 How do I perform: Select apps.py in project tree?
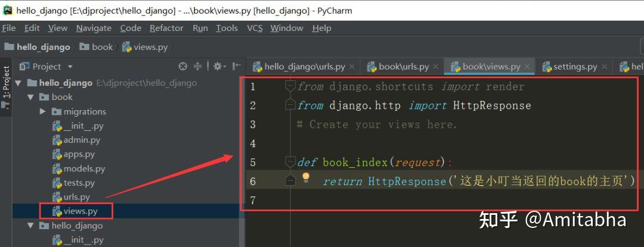[74, 154]
